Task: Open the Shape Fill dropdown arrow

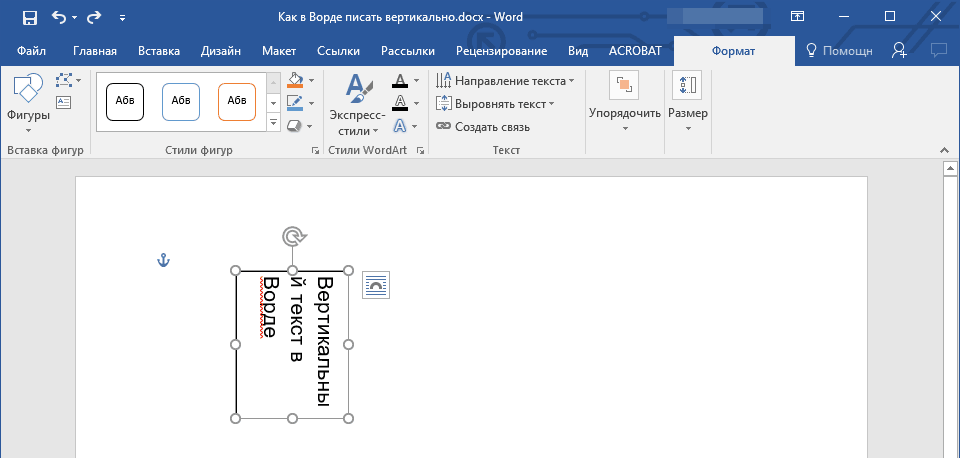Action: (311, 80)
